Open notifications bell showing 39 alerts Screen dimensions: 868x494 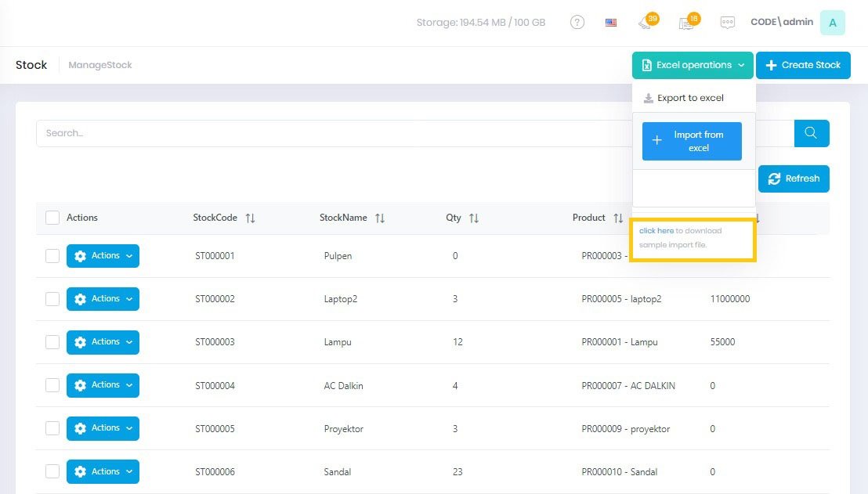coord(646,22)
